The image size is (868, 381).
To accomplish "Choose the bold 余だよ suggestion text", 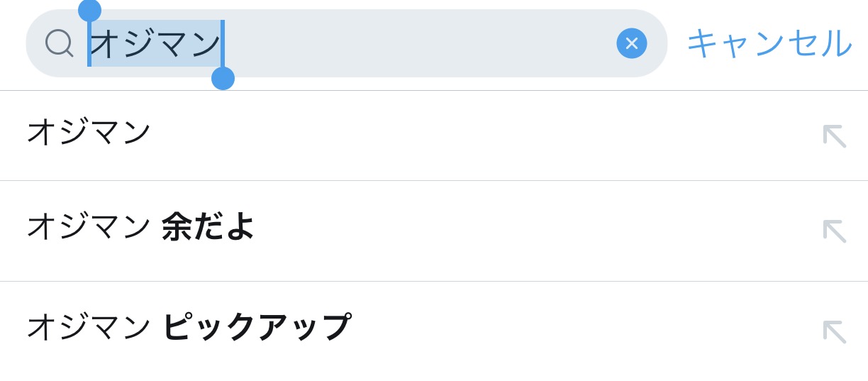I will [x=208, y=227].
